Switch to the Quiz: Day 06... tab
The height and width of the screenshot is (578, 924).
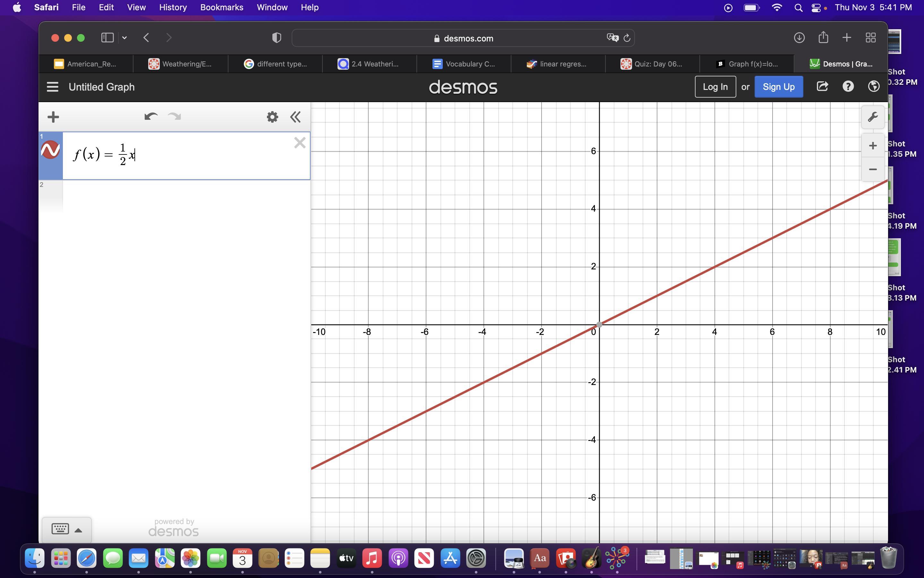click(x=652, y=64)
